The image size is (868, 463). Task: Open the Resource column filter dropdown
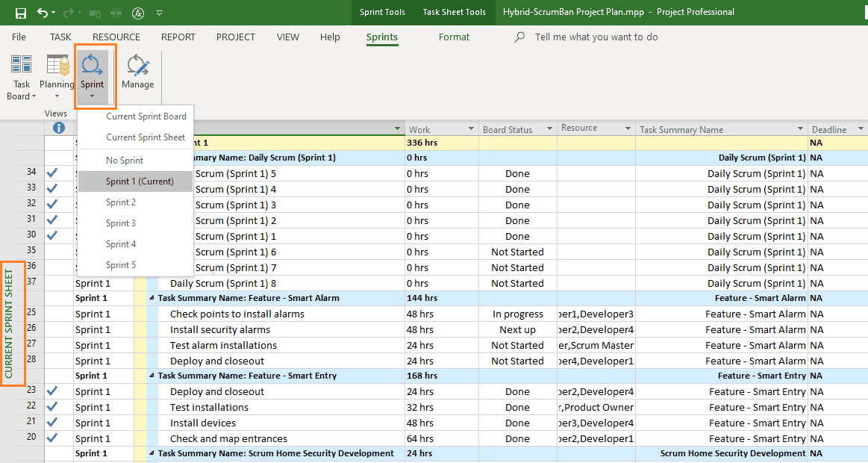coord(628,128)
